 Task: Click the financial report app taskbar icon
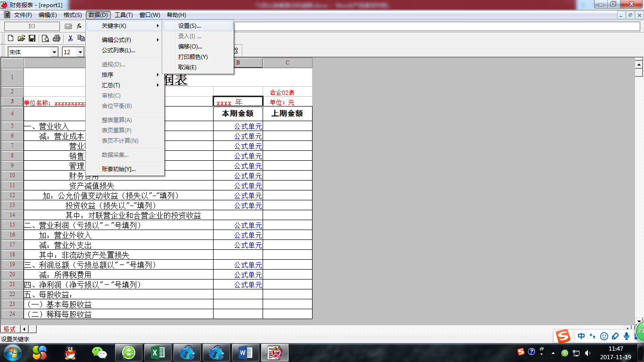pos(275,353)
